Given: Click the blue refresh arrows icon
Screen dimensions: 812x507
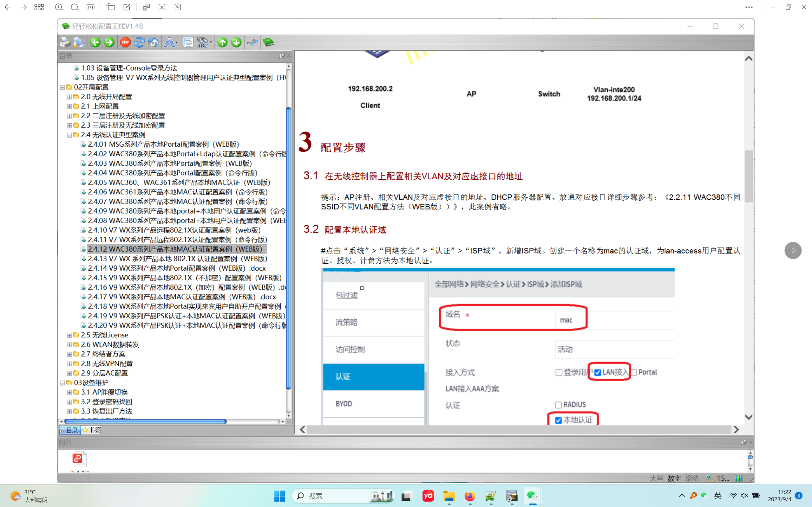Looking at the screenshot, I should click(139, 42).
